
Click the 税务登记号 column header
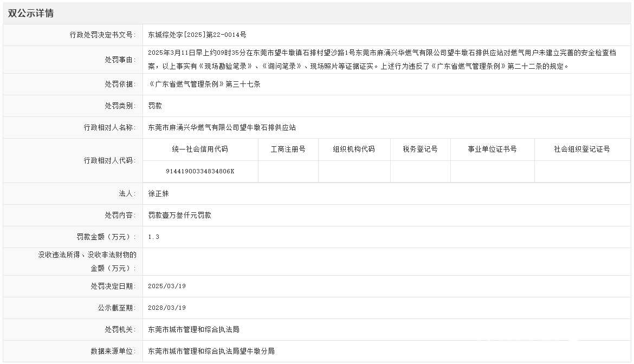(x=420, y=149)
